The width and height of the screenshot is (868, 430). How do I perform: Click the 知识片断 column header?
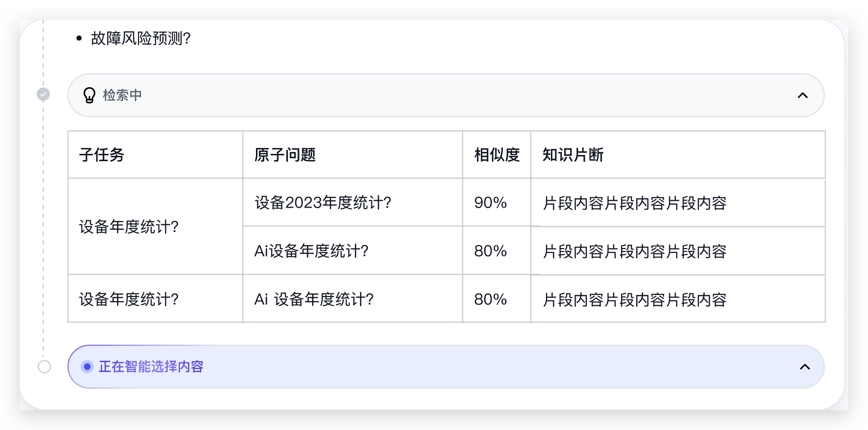(573, 155)
